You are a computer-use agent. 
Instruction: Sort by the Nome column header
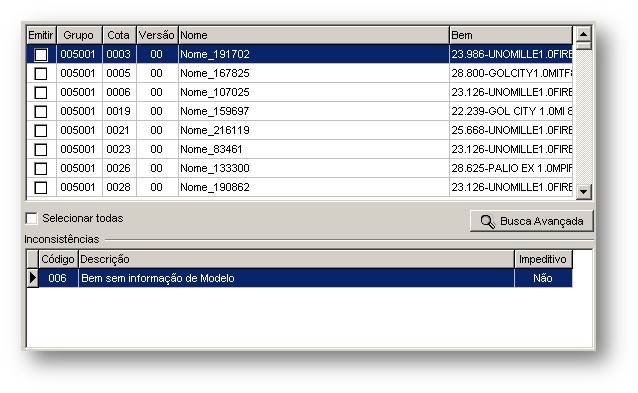tap(314, 35)
